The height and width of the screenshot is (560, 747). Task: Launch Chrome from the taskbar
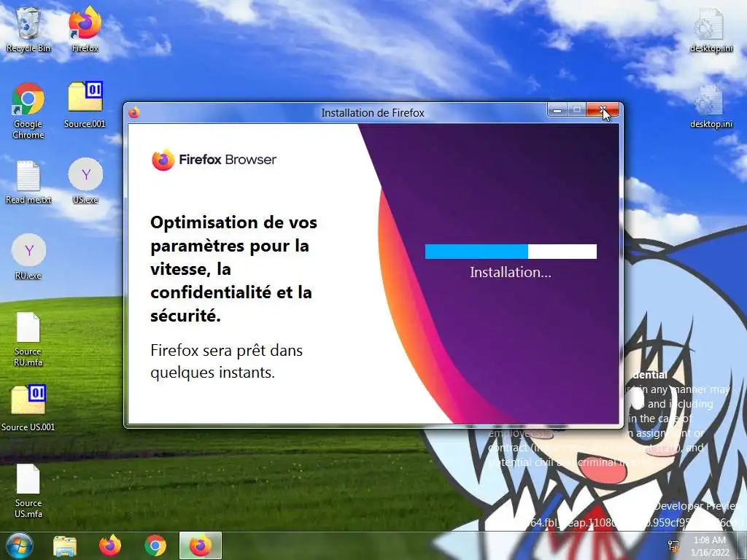155,545
